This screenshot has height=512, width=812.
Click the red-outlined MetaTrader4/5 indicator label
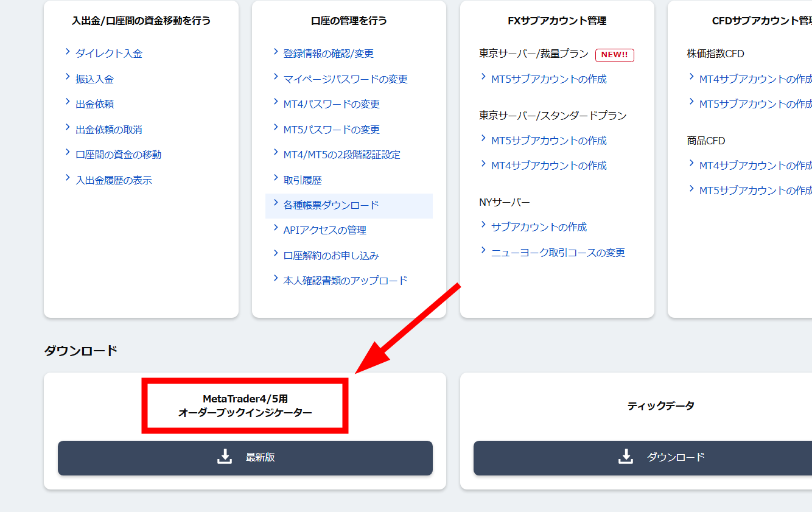coord(244,407)
